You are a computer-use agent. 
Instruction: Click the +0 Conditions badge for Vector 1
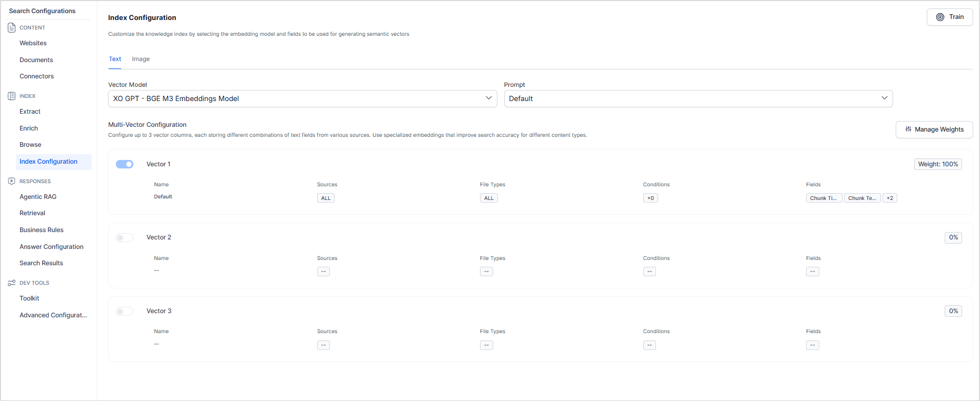pos(650,198)
